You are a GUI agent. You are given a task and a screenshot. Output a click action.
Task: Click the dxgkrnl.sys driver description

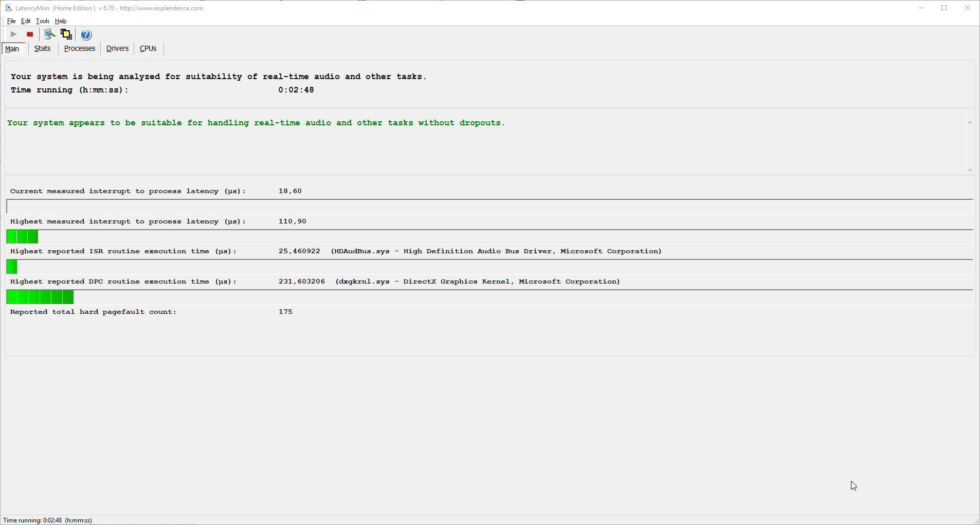click(478, 282)
